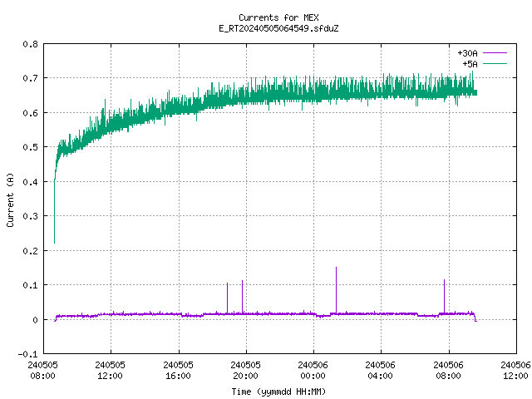Click the chart title 'Currents for MEX'

[278, 17]
